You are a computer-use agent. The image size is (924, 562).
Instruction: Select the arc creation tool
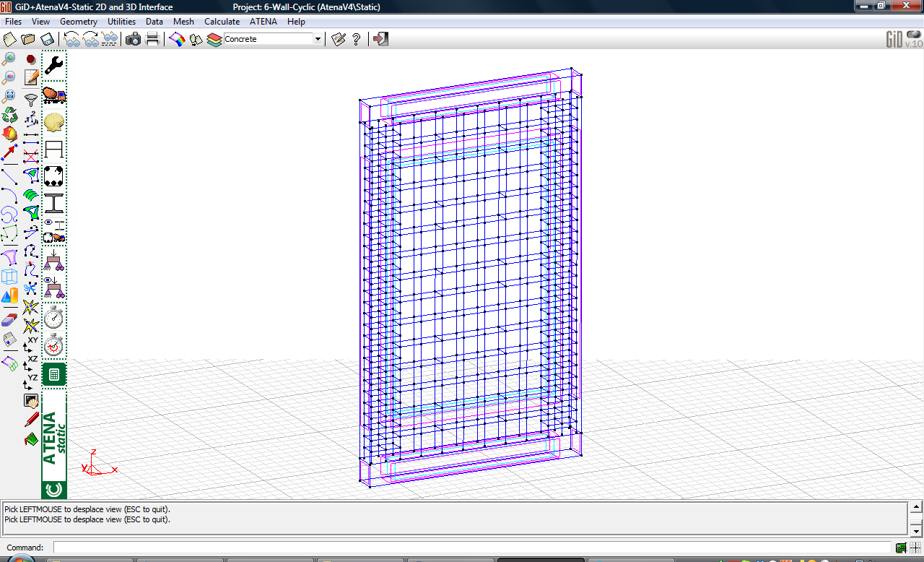pos(9,195)
